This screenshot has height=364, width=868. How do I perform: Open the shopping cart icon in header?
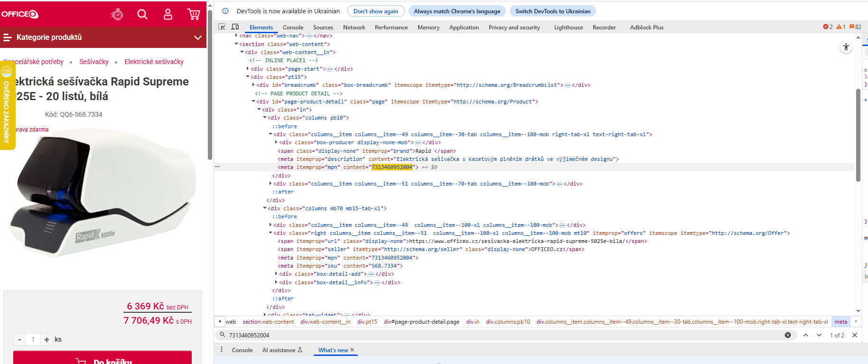click(194, 14)
